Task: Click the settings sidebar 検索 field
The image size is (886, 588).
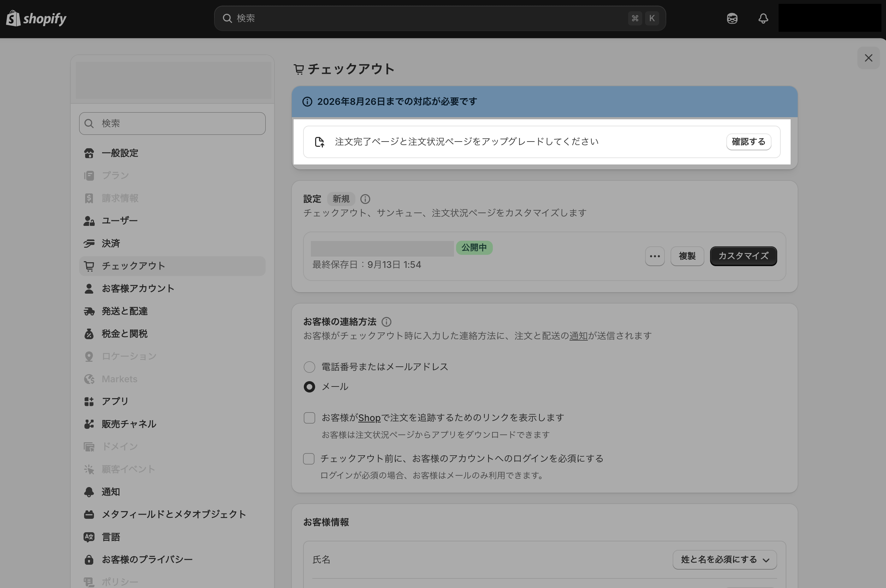Action: 172,124
